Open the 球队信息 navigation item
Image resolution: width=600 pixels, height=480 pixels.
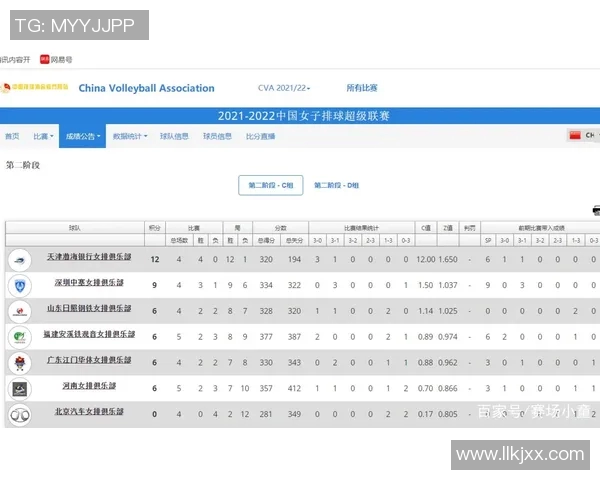174,136
